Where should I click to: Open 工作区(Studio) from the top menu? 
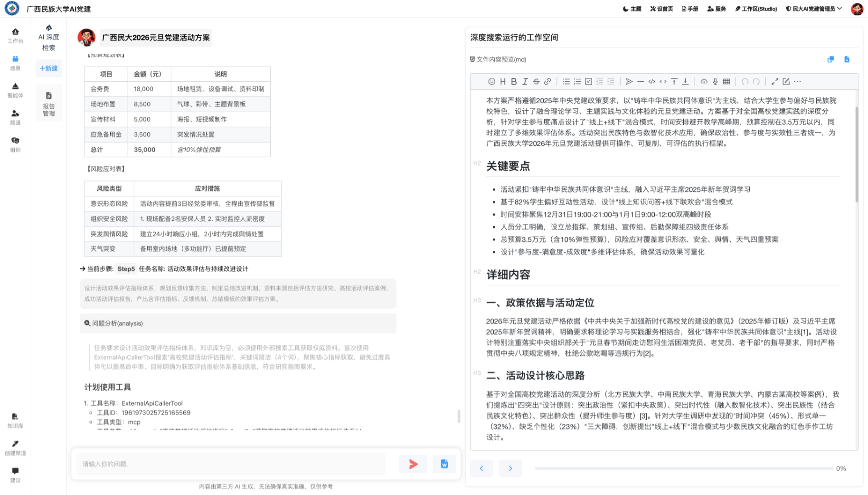(756, 9)
